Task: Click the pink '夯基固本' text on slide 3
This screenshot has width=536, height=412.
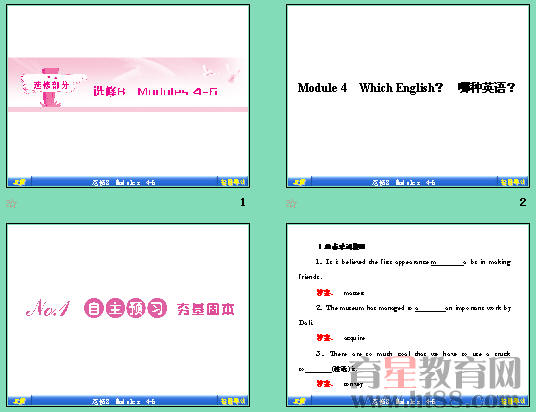Action: pyautogui.click(x=205, y=309)
